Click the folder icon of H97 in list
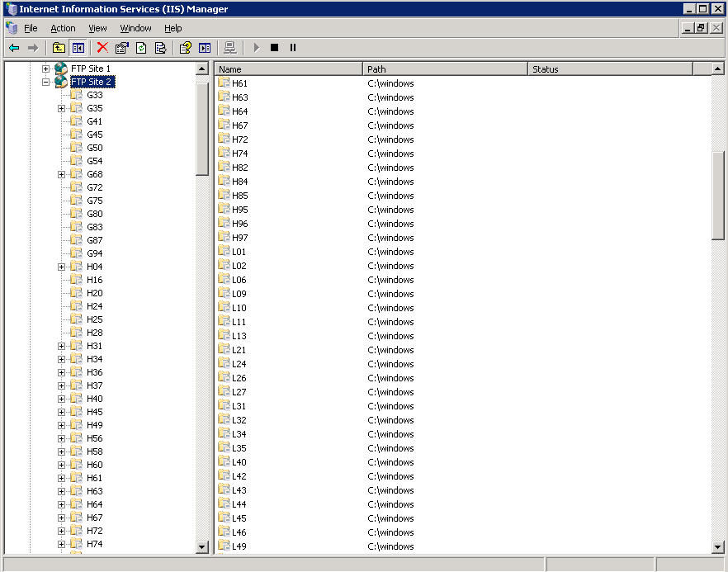This screenshot has width=728, height=572. pos(225,237)
